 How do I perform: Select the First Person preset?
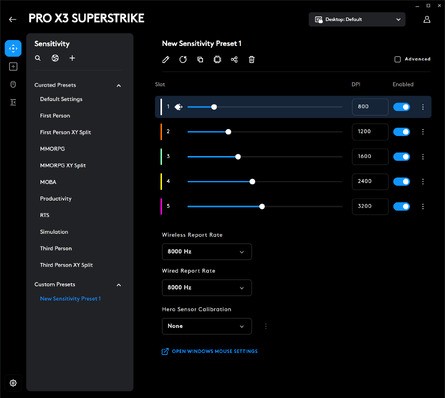[x=55, y=116]
